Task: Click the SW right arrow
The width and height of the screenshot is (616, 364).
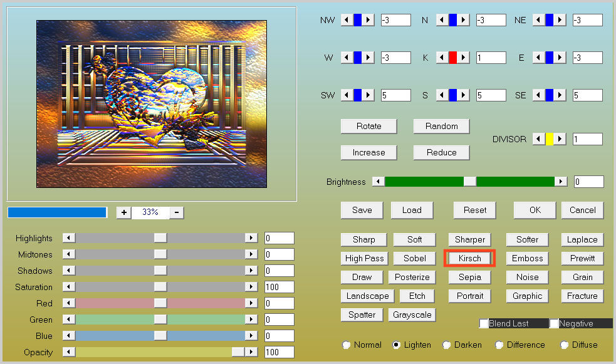Action: pyautogui.click(x=368, y=95)
